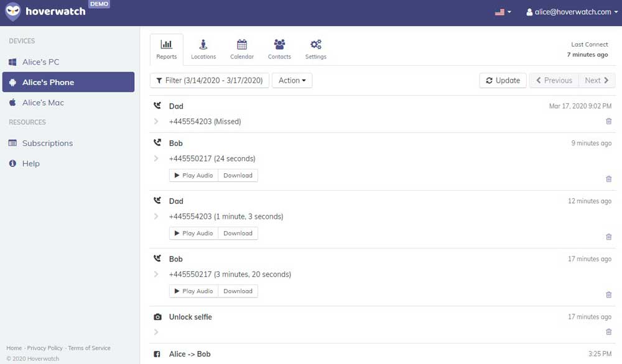Click the Update button

click(x=503, y=80)
